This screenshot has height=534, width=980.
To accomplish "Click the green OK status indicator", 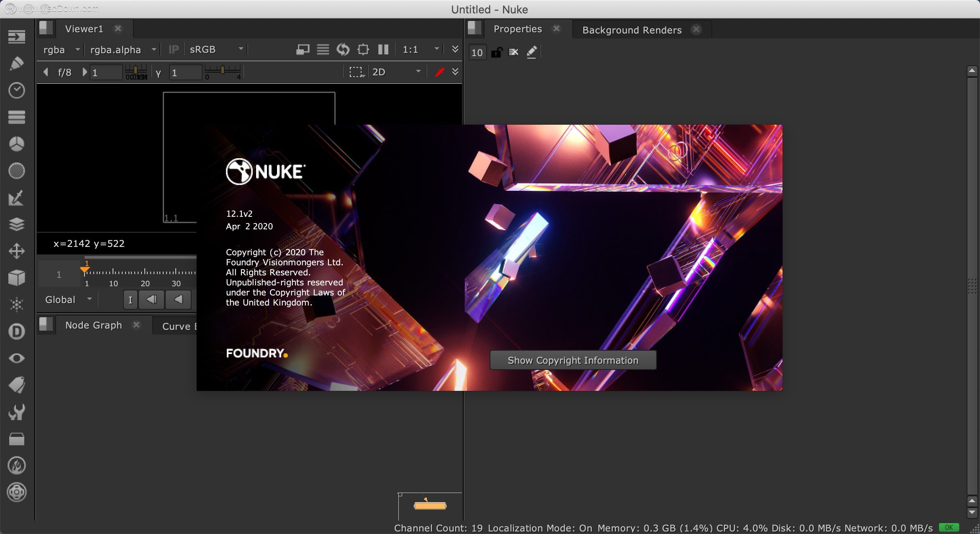I will (x=949, y=527).
